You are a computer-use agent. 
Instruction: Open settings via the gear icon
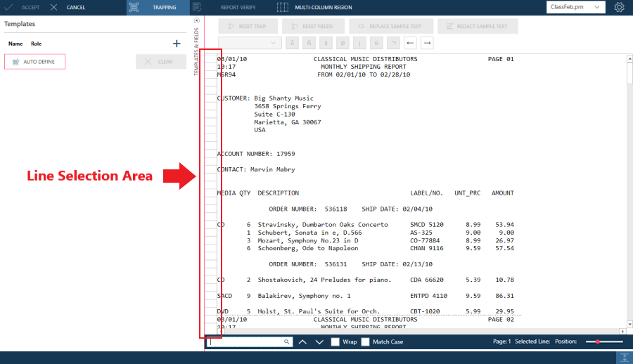coord(619,7)
